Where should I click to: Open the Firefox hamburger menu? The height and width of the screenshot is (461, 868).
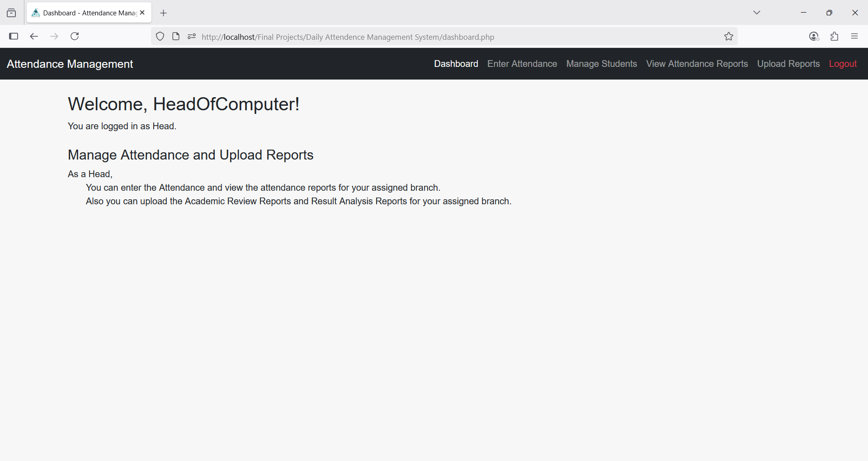click(x=854, y=37)
